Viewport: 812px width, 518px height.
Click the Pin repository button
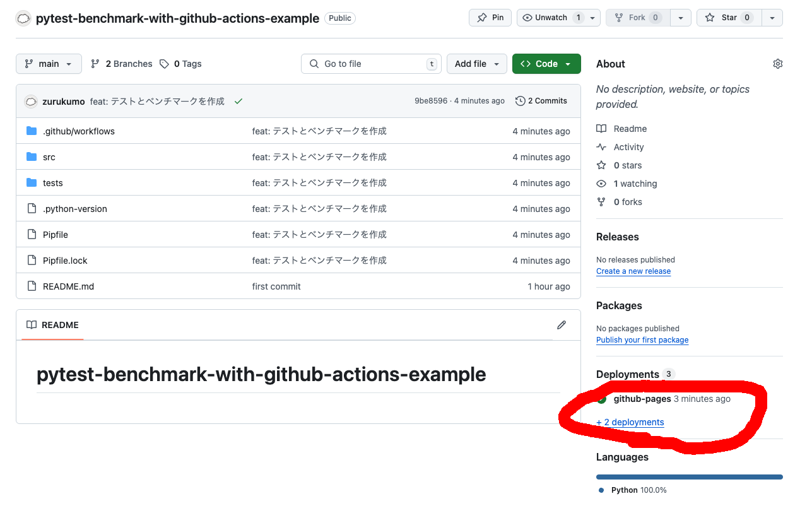coord(490,18)
